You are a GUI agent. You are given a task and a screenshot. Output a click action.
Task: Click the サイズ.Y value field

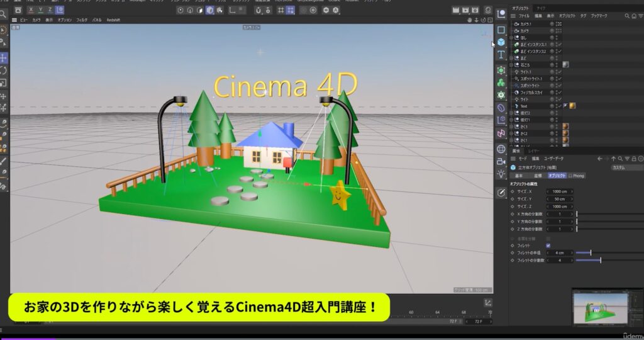tap(560, 199)
